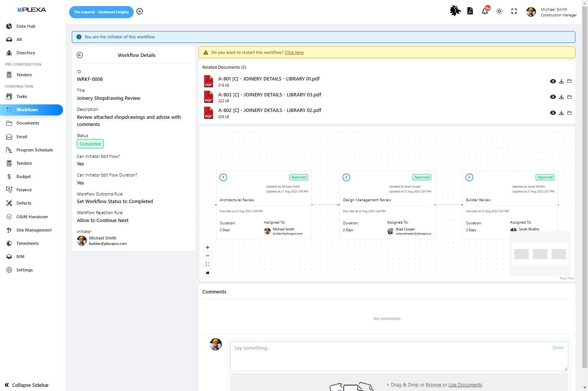Switch to The Imperial - Gledwood Heights tab

click(101, 12)
